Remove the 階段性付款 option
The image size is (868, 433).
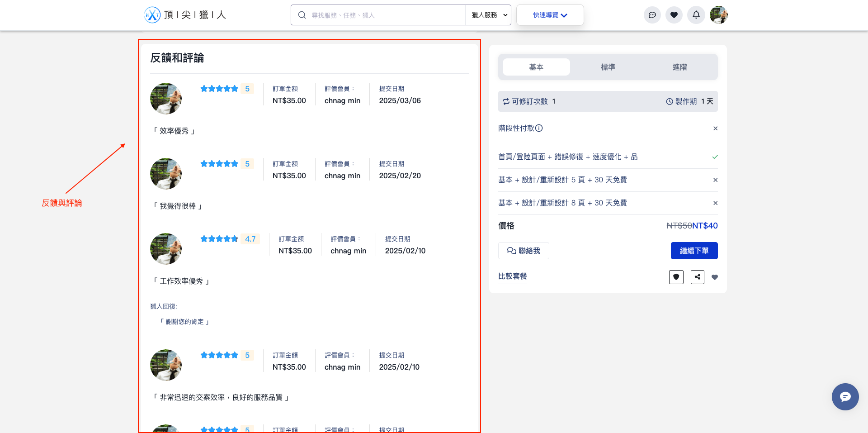point(715,128)
